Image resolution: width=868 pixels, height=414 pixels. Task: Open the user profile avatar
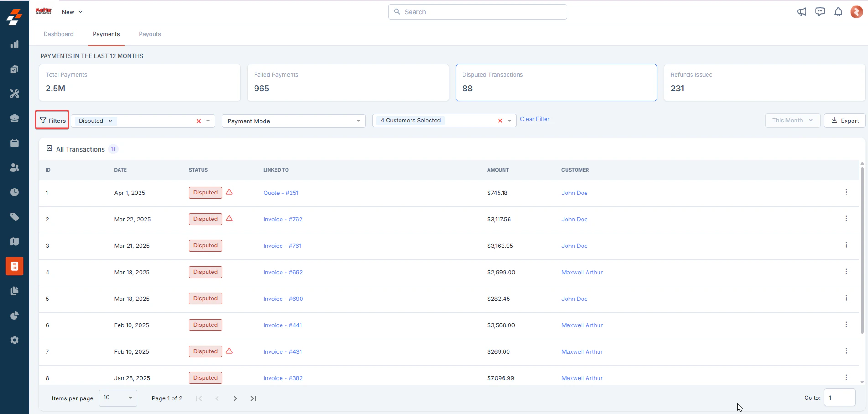pos(857,12)
